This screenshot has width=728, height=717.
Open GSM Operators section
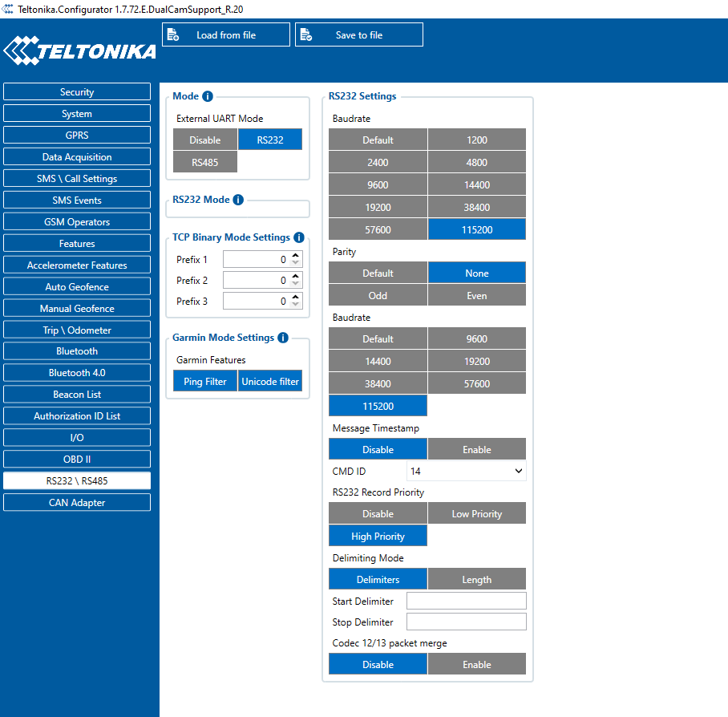coord(77,221)
